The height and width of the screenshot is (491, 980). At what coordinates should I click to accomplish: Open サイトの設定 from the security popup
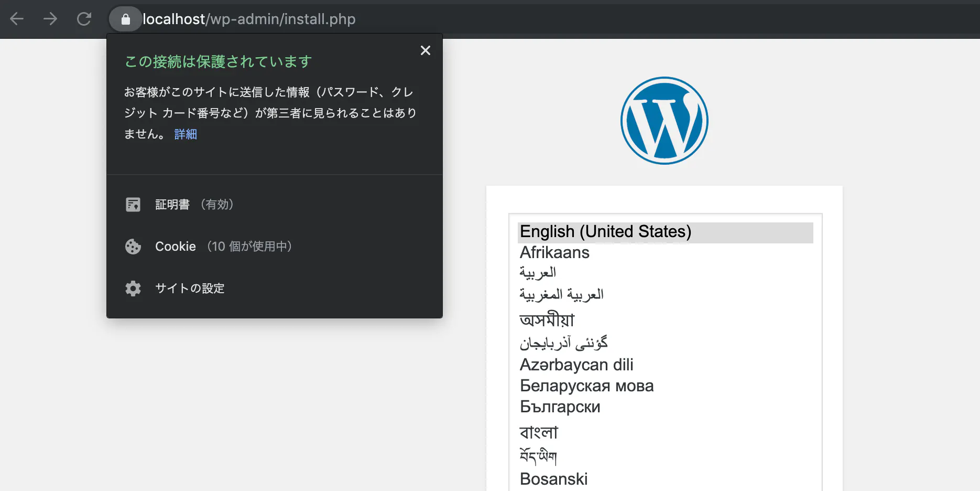point(189,288)
